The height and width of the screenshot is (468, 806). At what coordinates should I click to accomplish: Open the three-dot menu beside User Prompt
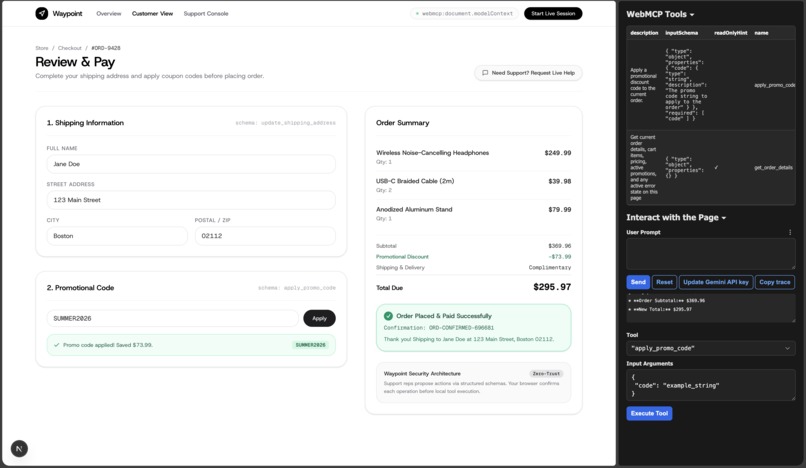pyautogui.click(x=790, y=232)
